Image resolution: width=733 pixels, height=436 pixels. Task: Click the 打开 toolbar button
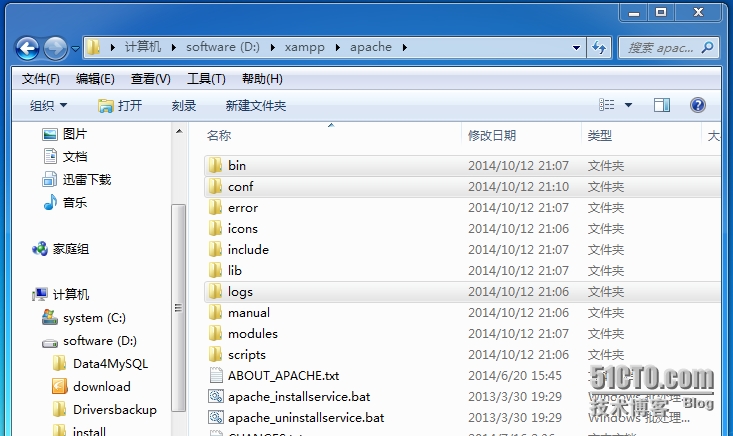pos(120,106)
